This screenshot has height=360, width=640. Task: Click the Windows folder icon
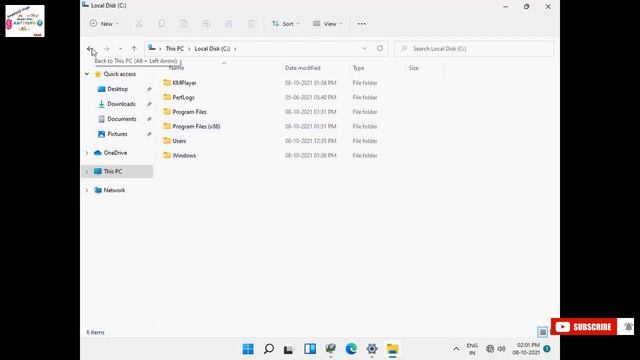(167, 155)
